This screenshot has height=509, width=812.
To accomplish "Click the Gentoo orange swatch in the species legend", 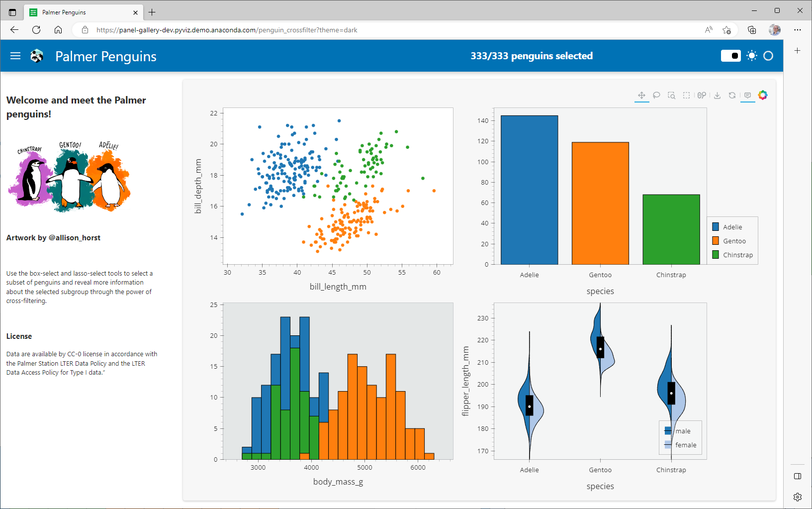I will pos(716,241).
